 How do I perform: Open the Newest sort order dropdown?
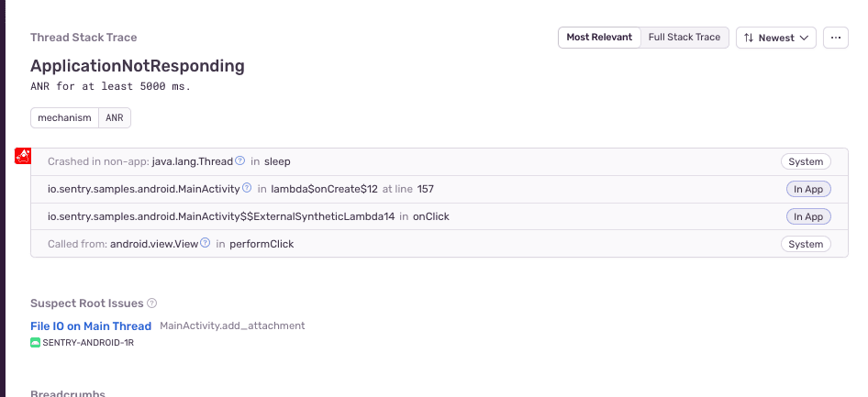pos(776,38)
